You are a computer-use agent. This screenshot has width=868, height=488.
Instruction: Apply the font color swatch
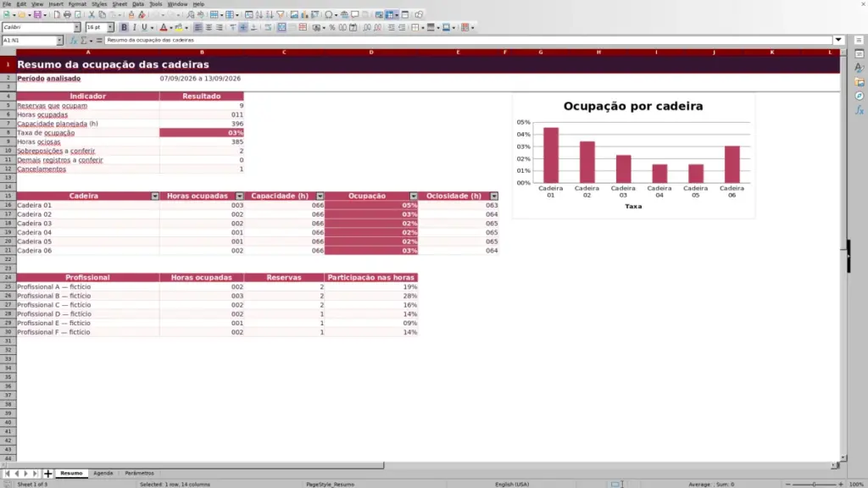pyautogui.click(x=164, y=27)
